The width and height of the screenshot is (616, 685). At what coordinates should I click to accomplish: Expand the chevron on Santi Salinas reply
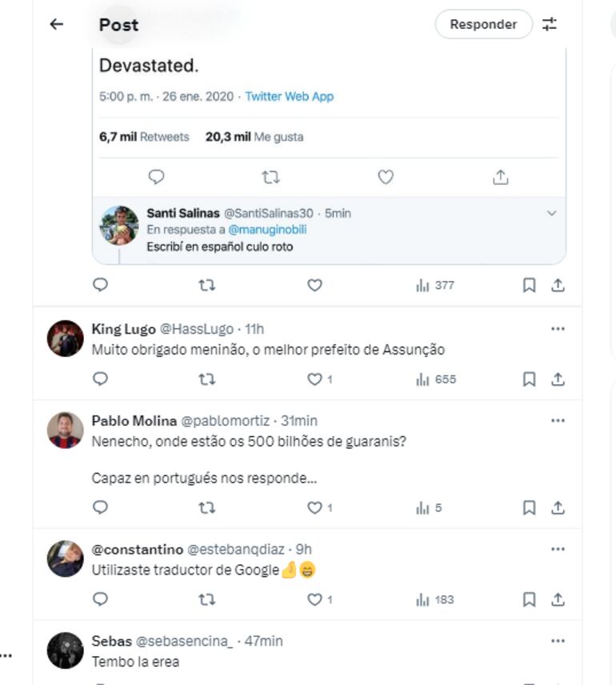pyautogui.click(x=551, y=213)
